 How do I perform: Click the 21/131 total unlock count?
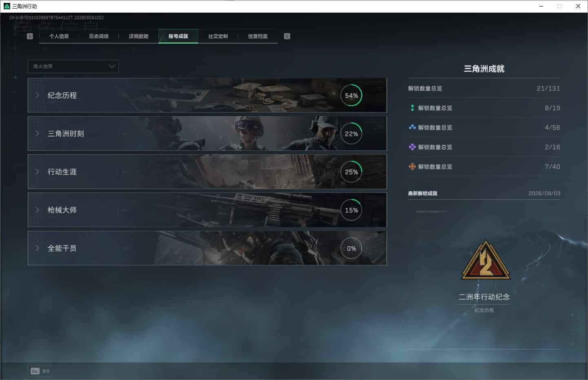coord(548,88)
